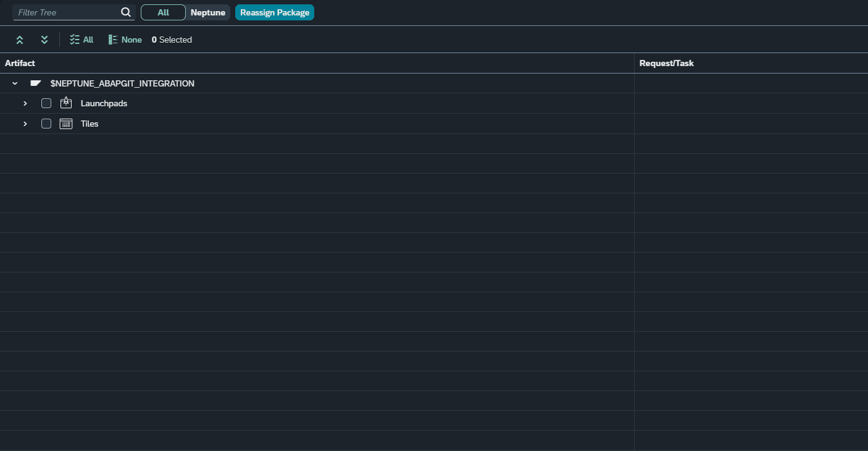The image size is (868, 451).
Task: Switch to the Neptune filter tab
Action: (x=207, y=12)
